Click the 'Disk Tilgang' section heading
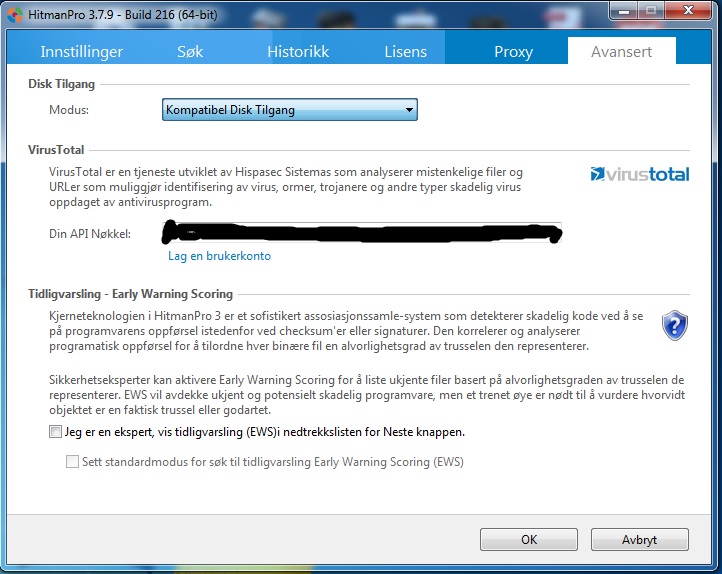This screenshot has height=574, width=722. coord(61,84)
